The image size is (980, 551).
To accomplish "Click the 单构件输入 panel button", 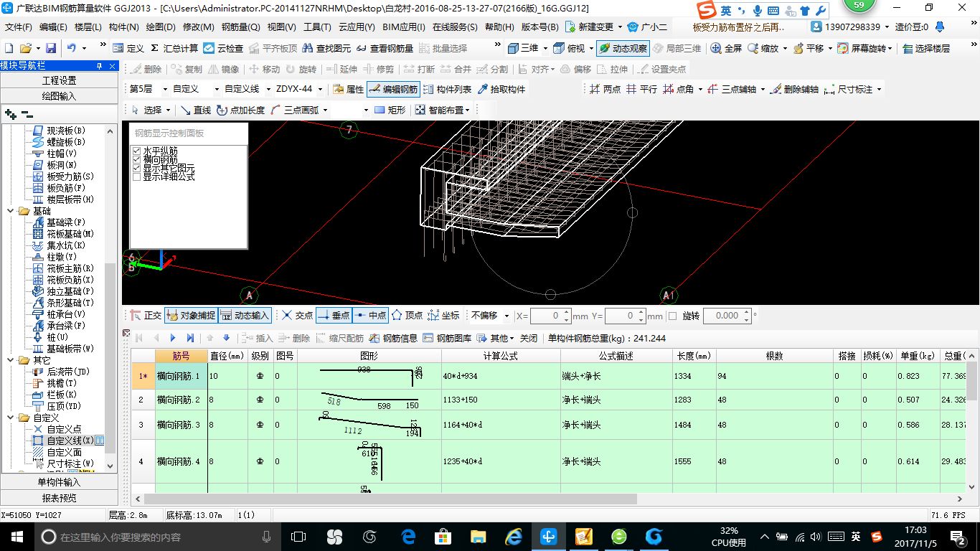I will [59, 482].
